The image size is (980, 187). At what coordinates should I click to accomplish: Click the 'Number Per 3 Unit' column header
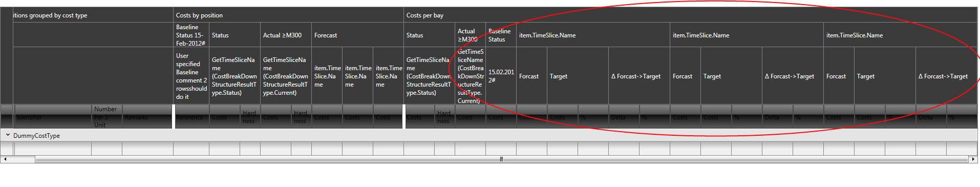point(106,117)
